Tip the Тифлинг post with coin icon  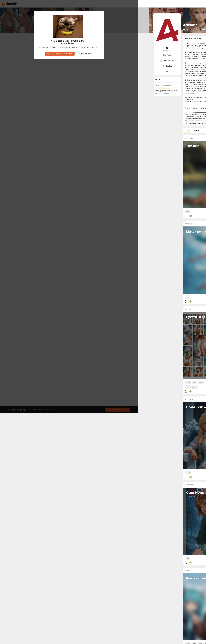(191, 216)
